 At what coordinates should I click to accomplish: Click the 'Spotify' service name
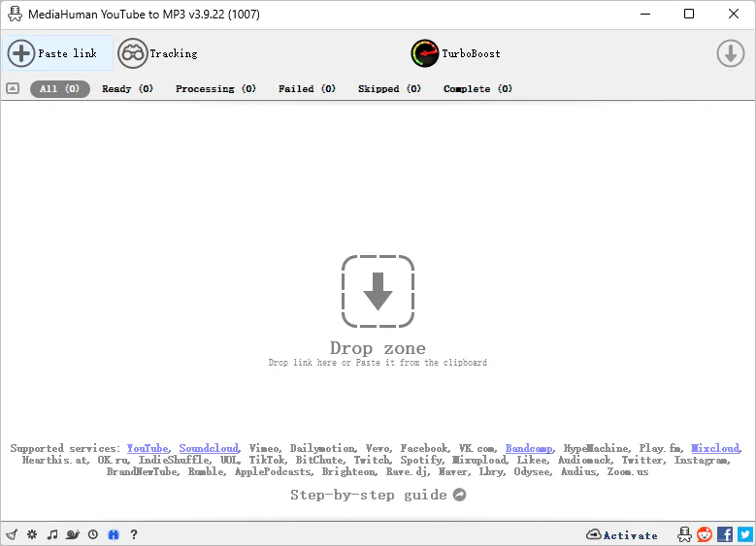pos(421,461)
